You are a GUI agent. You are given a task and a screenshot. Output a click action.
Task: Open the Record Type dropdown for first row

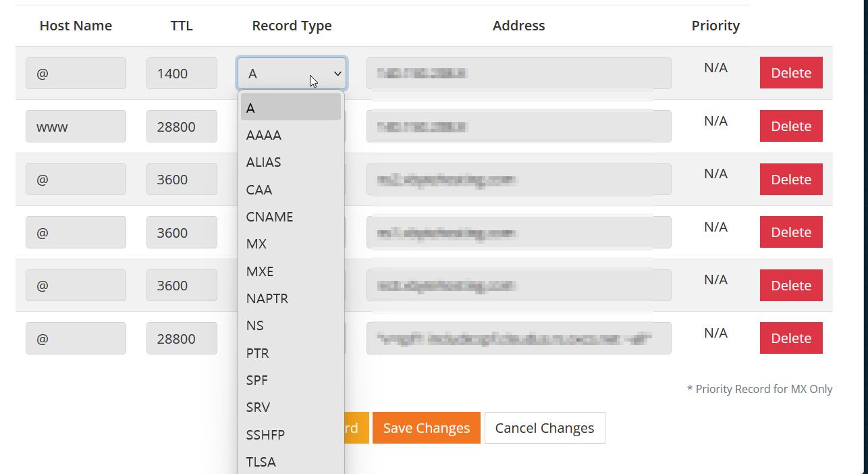click(292, 74)
